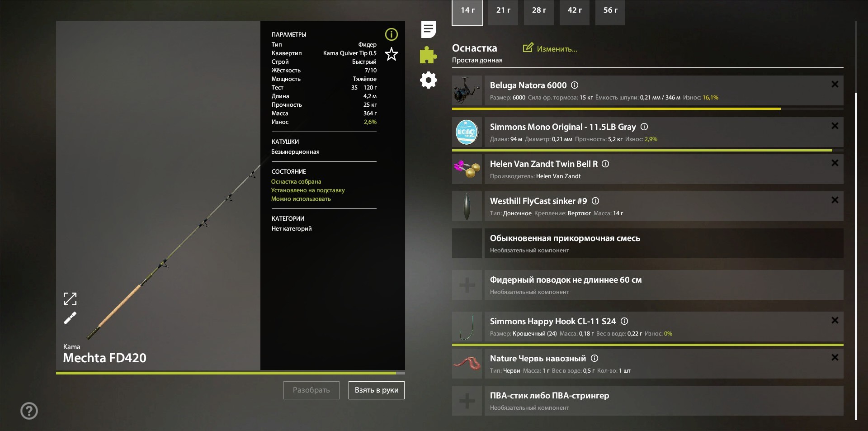Click the rig list vertical scrollbar
The image size is (868, 431).
(x=856, y=256)
